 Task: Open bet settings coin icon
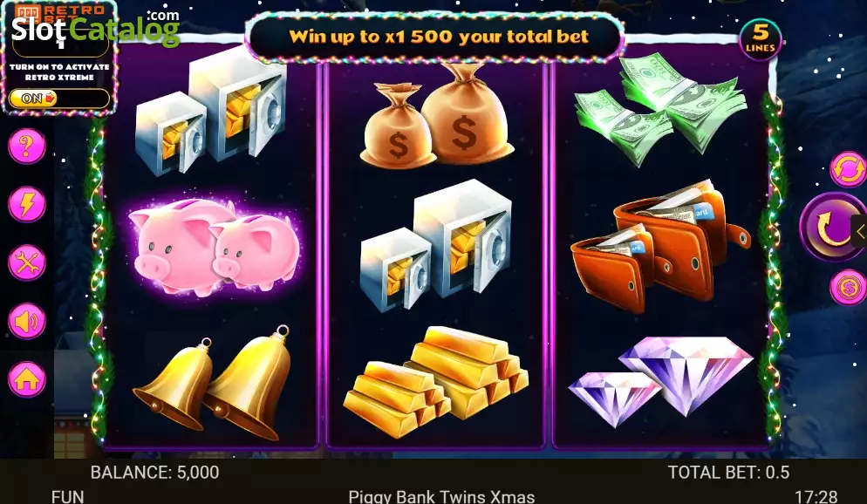[x=848, y=287]
